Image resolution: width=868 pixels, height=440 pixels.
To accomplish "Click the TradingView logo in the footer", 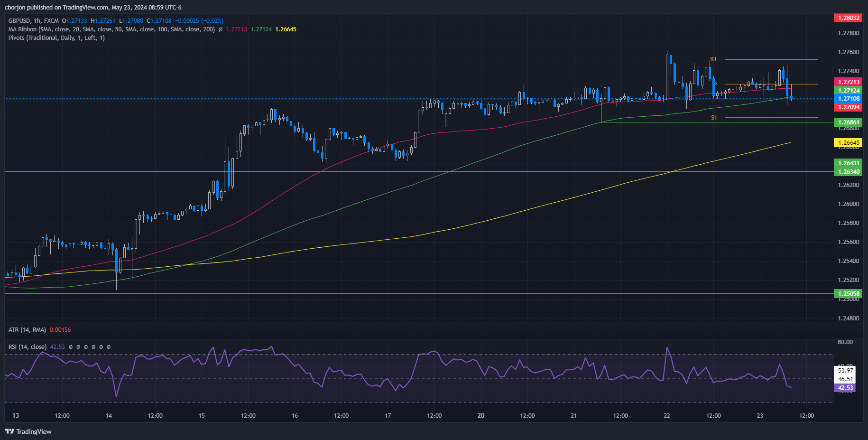I will (x=28, y=431).
